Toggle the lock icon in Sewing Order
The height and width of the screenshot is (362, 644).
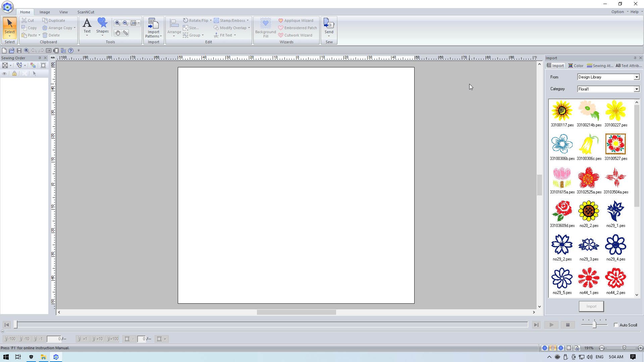click(14, 74)
